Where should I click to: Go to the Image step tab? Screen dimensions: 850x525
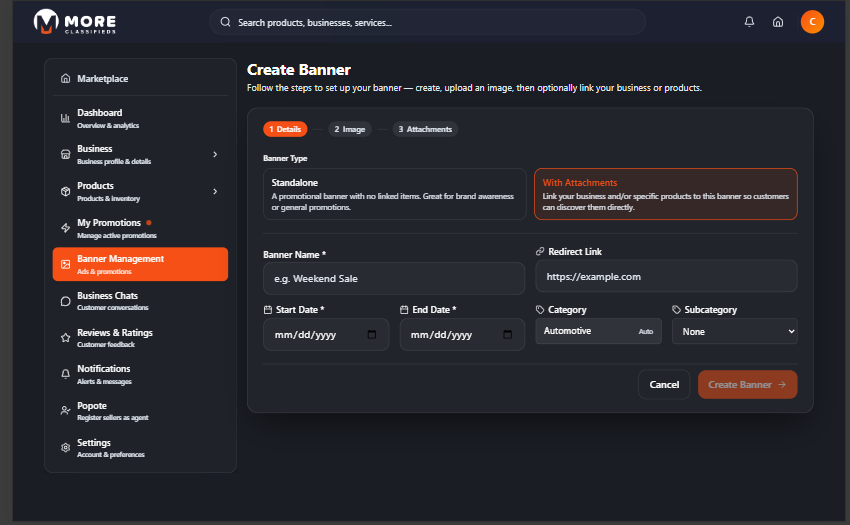349,129
